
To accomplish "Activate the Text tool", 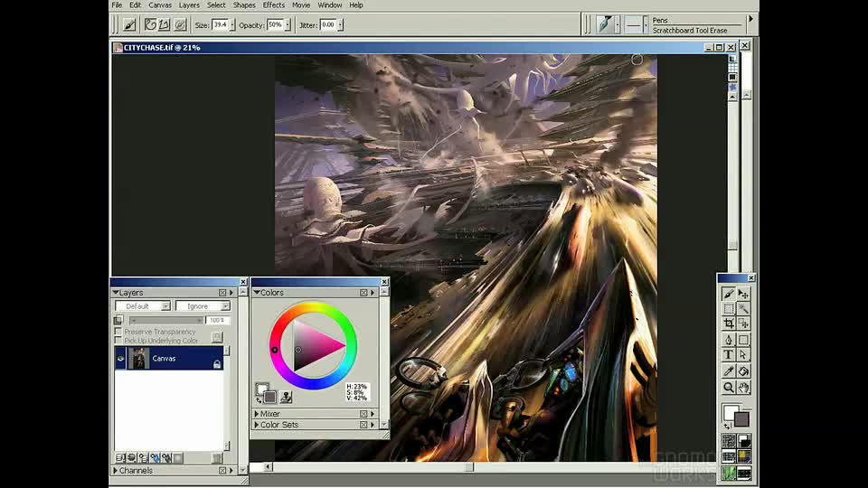I will 729,354.
